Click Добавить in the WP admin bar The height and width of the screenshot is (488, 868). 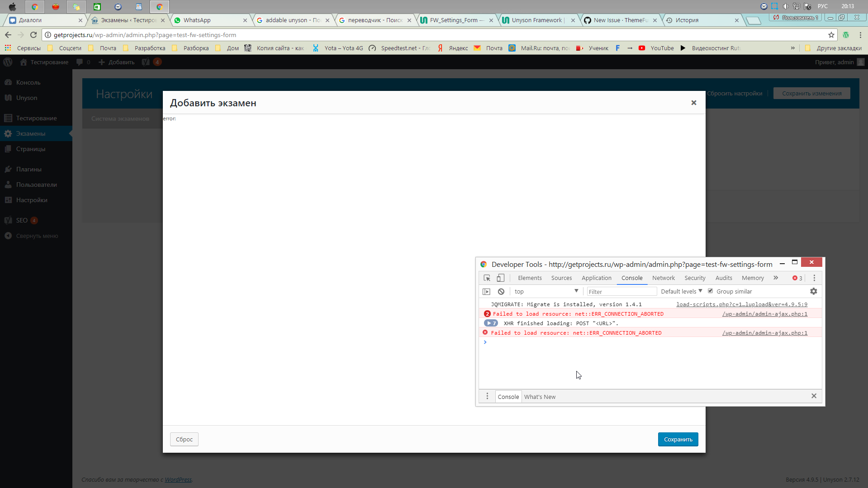point(116,62)
